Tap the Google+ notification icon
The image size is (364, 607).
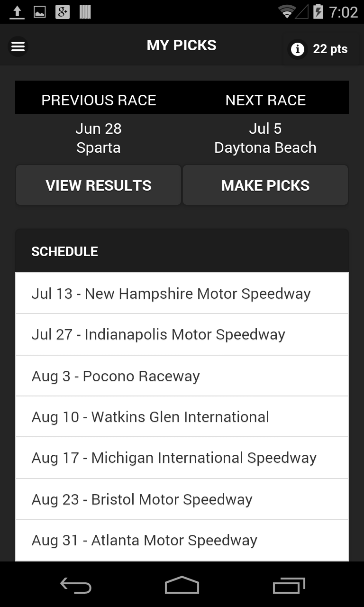63,12
